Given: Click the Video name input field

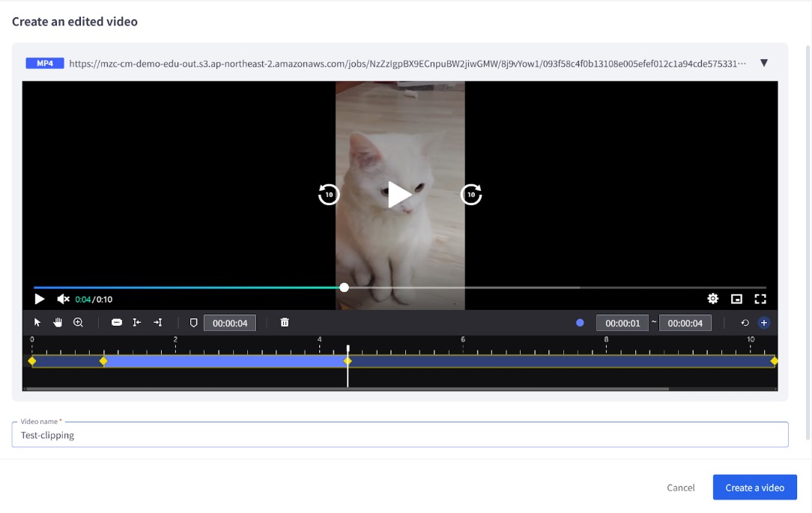Looking at the screenshot, I should pos(400,435).
